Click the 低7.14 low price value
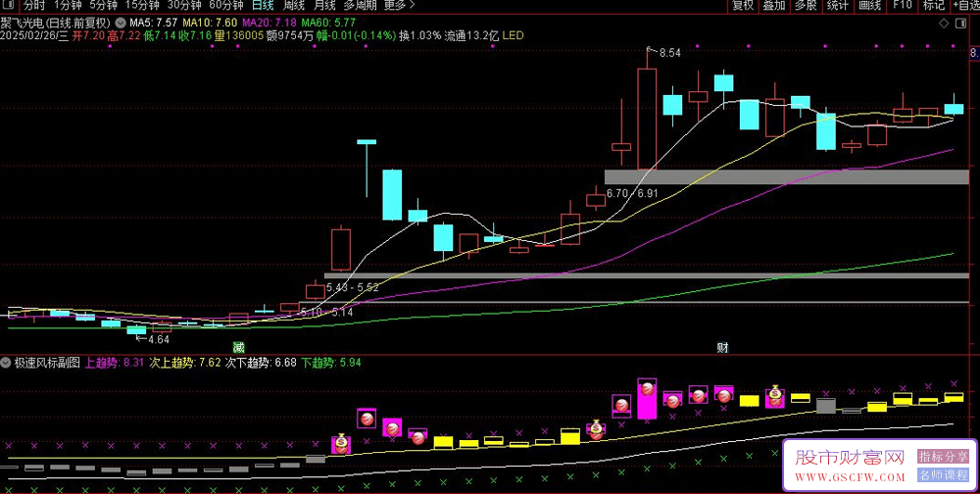The width and height of the screenshot is (980, 494). 158,35
